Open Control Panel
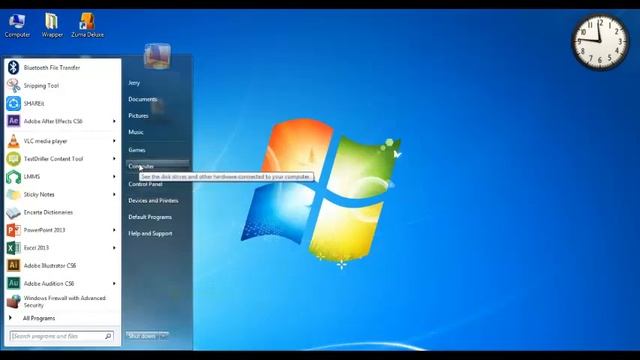The width and height of the screenshot is (640, 360). point(145,184)
